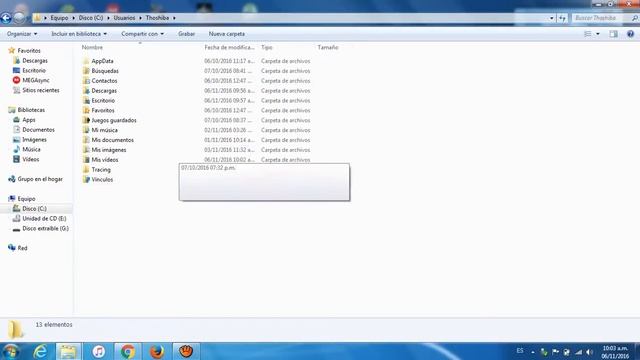Open iTunes from the taskbar
This screenshot has height=360, width=640.
pyautogui.click(x=98, y=351)
